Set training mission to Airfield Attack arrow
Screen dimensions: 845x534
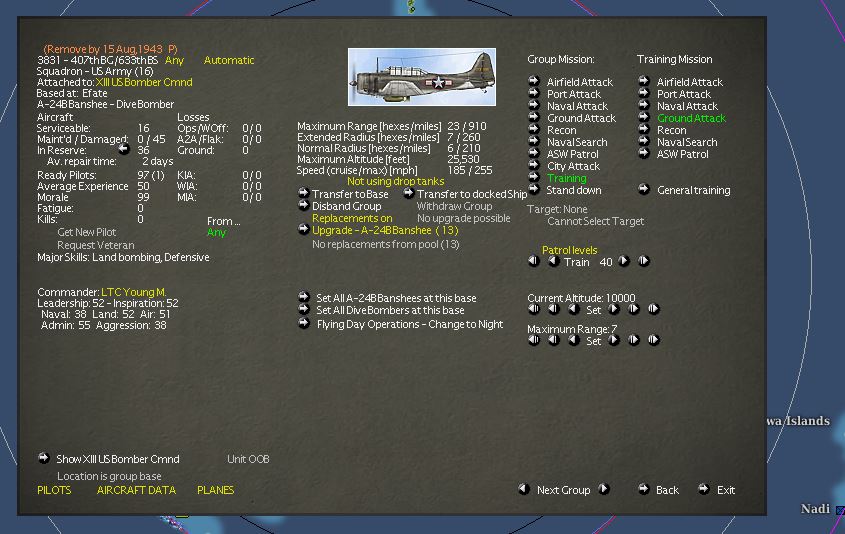(x=643, y=81)
